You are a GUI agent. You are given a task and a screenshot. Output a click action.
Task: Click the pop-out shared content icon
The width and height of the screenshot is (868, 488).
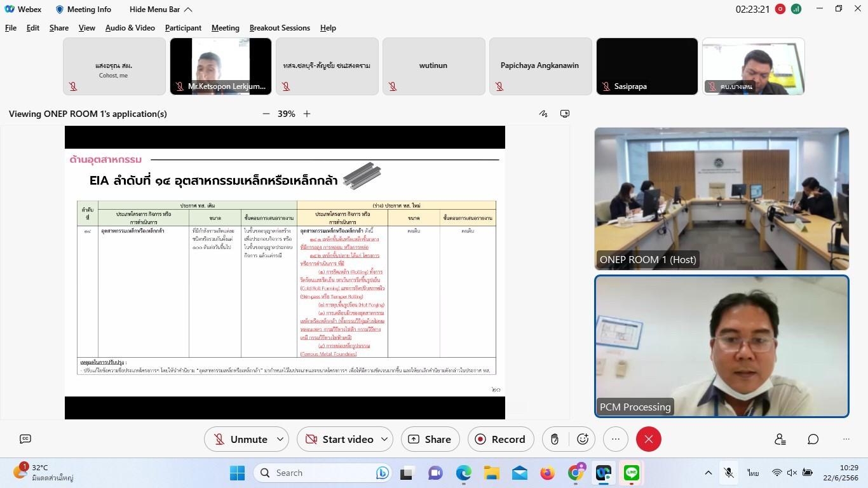pos(565,114)
